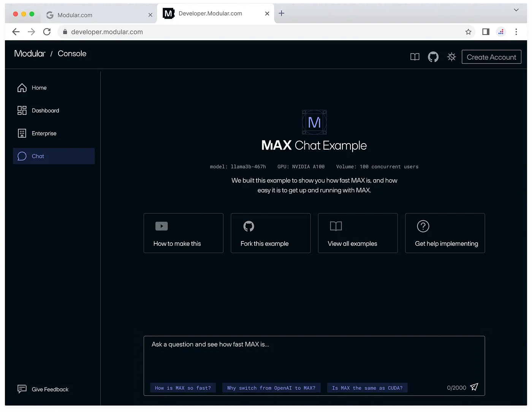This screenshot has width=532, height=412.
Task: Go to Home in sidebar
Action: tap(54, 88)
